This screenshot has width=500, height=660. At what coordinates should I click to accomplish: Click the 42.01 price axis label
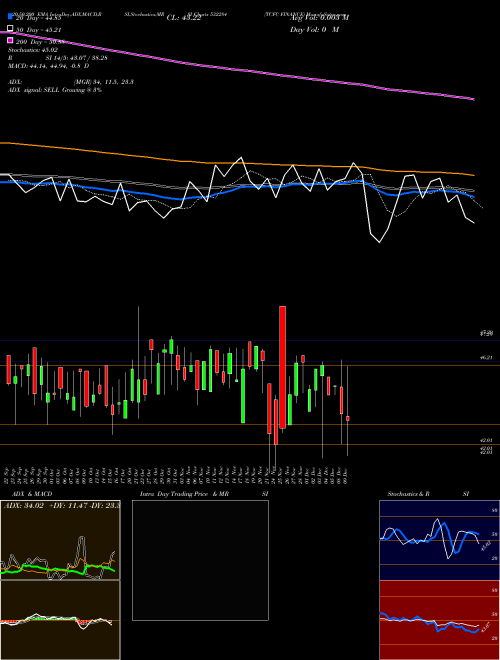pyautogui.click(x=487, y=440)
